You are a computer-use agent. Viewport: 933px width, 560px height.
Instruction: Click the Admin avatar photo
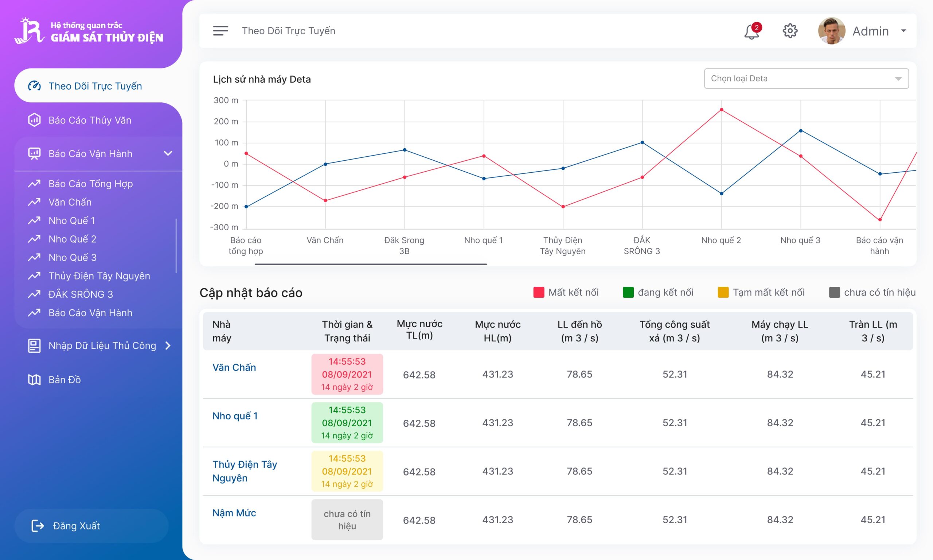pyautogui.click(x=831, y=31)
